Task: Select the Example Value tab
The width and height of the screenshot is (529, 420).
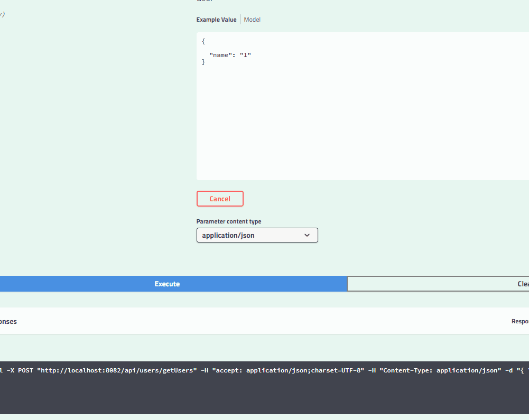Action: point(216,20)
